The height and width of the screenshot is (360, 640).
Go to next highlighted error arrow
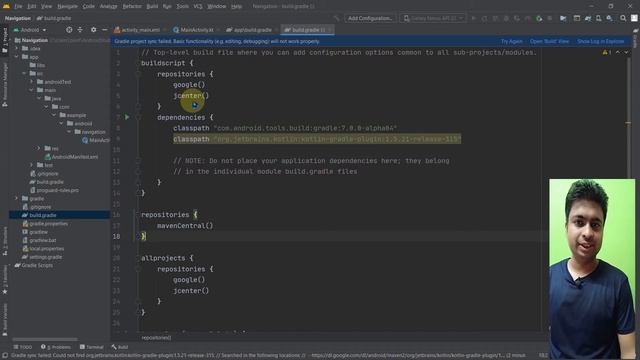[x=626, y=52]
